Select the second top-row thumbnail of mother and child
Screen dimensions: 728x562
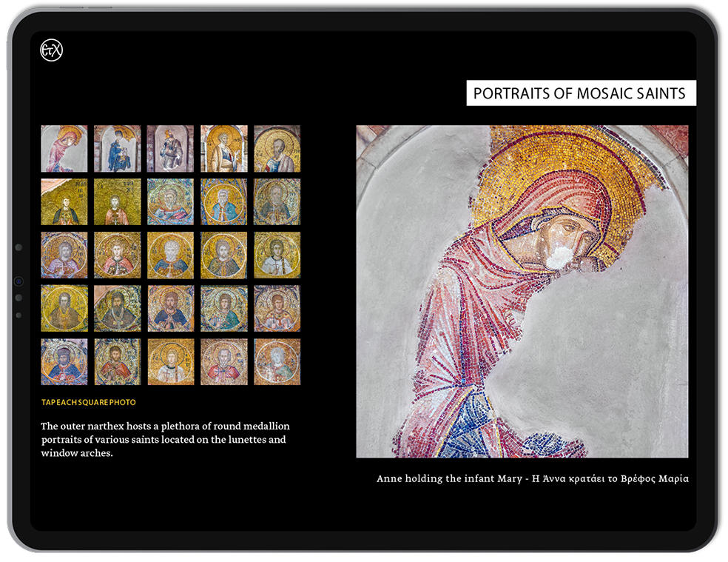click(117, 148)
